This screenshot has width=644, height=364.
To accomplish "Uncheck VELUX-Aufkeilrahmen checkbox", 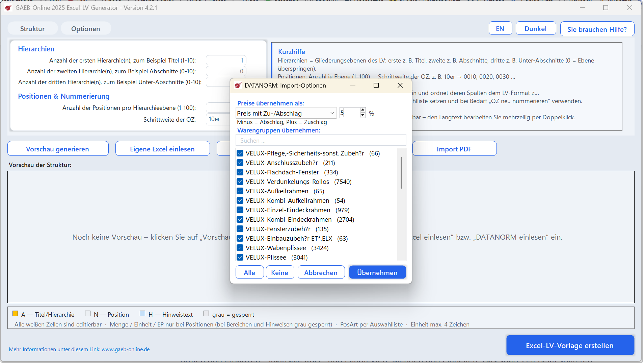I will 240,191.
